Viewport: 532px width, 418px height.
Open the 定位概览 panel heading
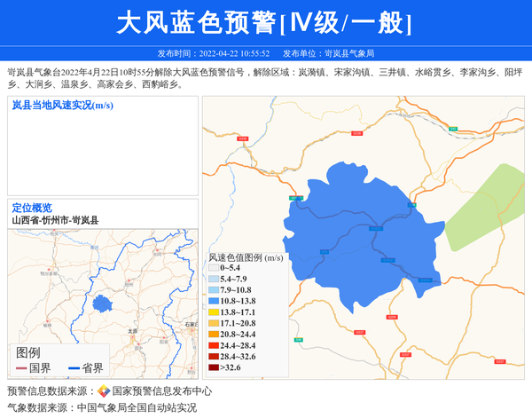click(x=32, y=208)
